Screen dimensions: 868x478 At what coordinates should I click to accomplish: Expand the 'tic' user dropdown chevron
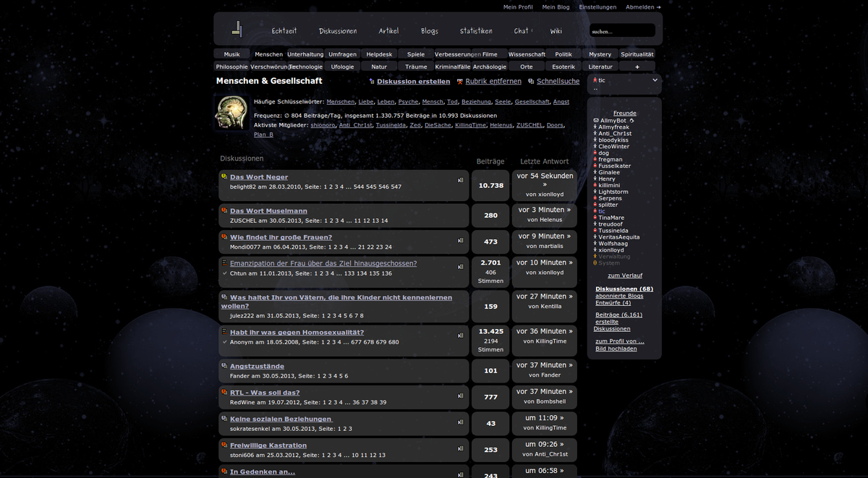(655, 80)
